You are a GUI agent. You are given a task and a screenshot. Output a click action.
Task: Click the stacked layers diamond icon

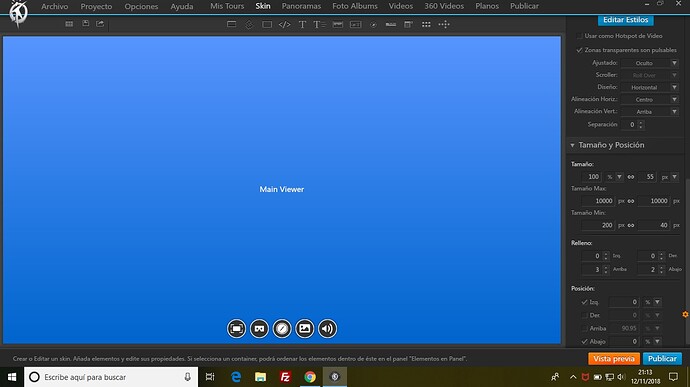249,25
